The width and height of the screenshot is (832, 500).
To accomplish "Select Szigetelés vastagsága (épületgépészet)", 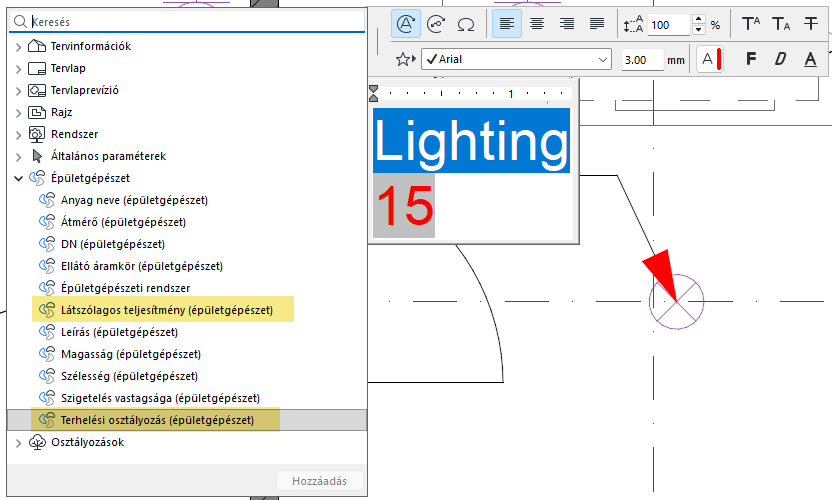I will [160, 398].
